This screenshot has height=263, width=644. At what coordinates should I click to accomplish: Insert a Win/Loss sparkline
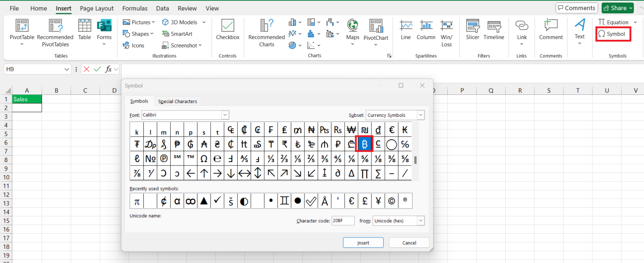click(447, 31)
